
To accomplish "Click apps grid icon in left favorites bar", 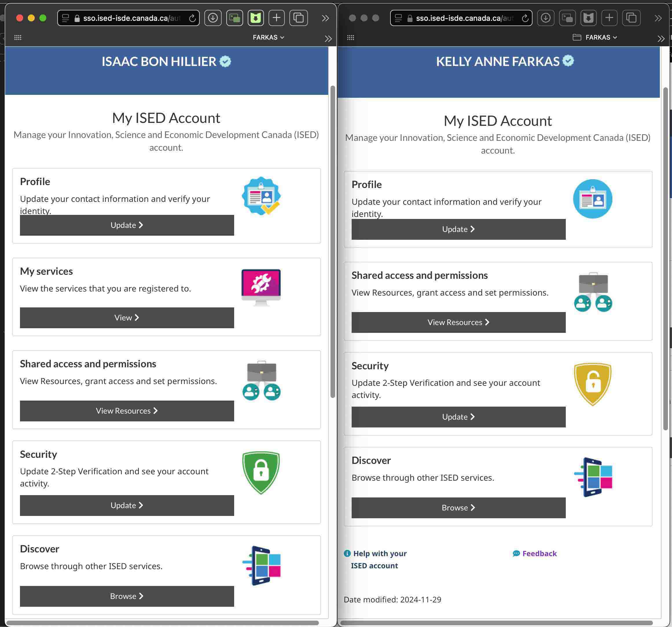I will [18, 38].
